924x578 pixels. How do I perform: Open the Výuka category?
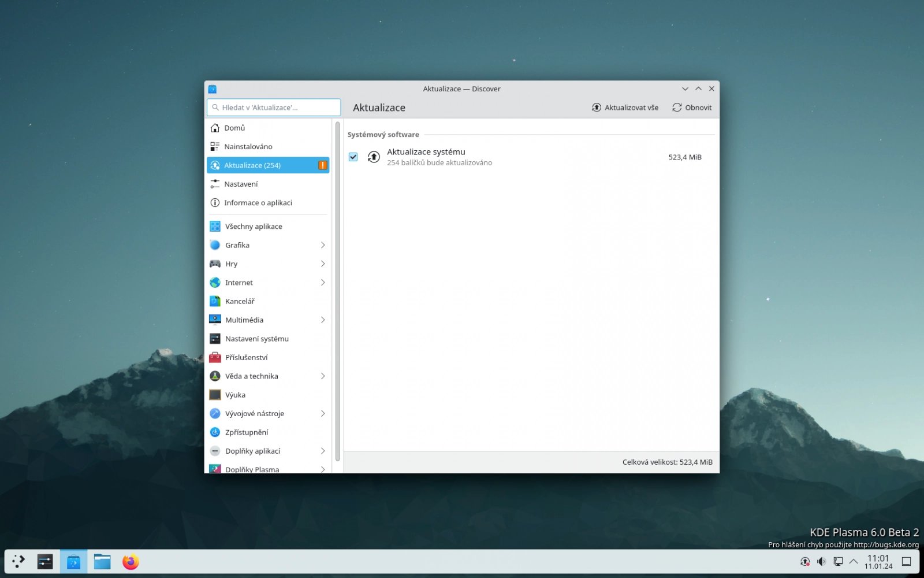click(x=268, y=395)
